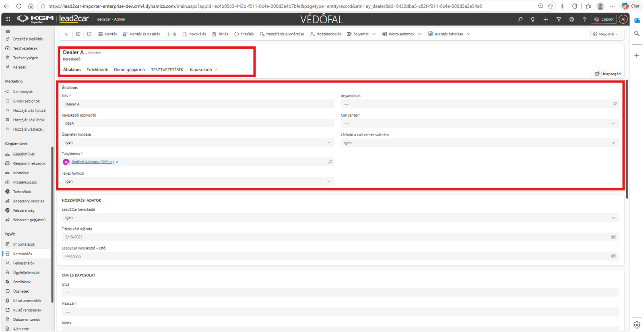644x332 pixels.
Task: Open the app launcher waffle icon
Action: (x=8, y=19)
